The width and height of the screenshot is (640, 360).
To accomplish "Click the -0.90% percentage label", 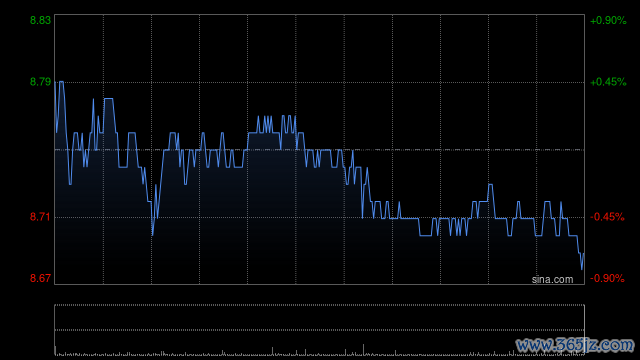I will 607,278.
